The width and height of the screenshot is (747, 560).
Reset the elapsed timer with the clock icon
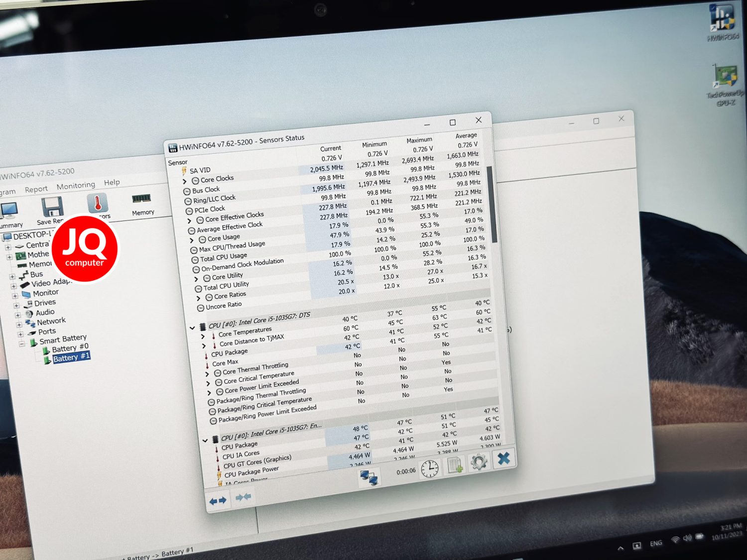pos(430,468)
